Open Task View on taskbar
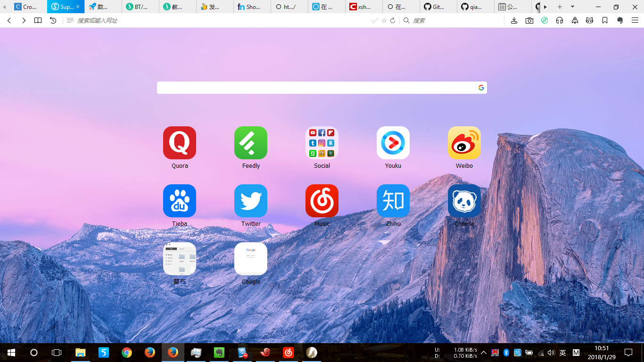 [x=57, y=353]
